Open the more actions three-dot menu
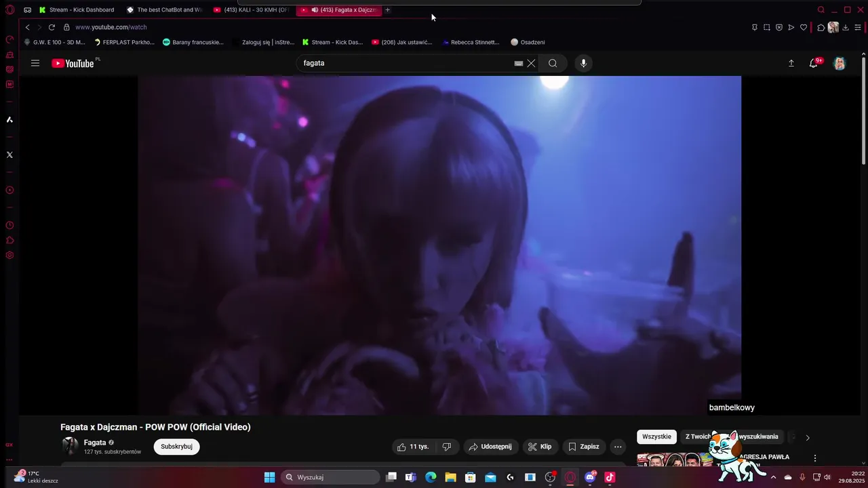Viewport: 868px width, 488px height. click(618, 447)
